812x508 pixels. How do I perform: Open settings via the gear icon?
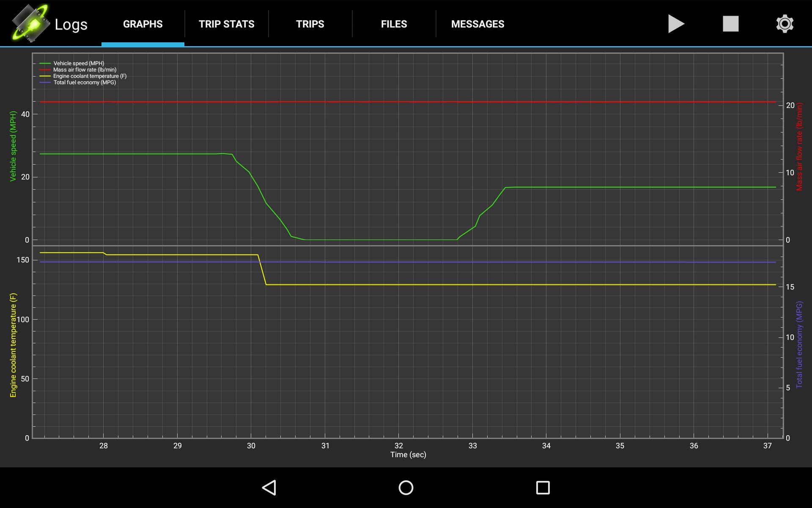785,24
